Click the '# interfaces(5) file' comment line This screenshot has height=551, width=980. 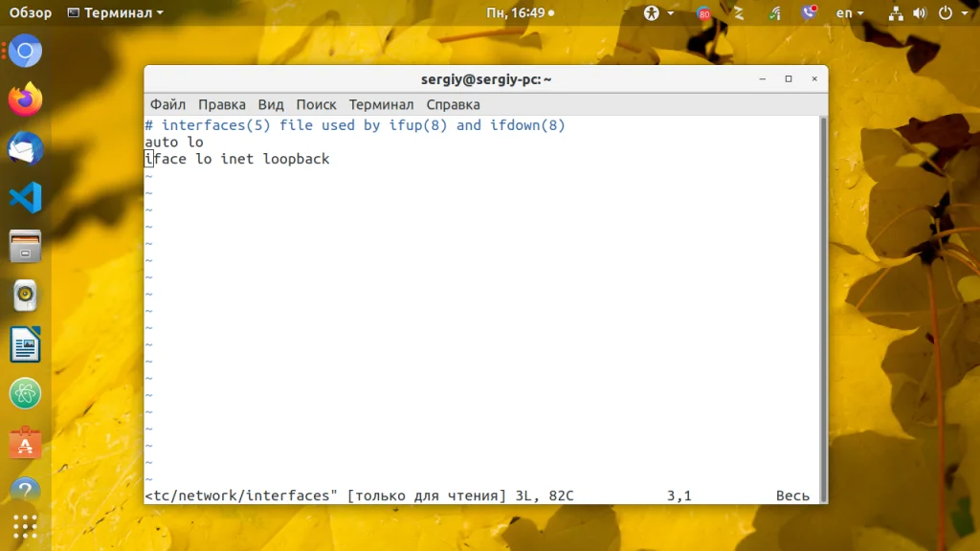(x=355, y=125)
